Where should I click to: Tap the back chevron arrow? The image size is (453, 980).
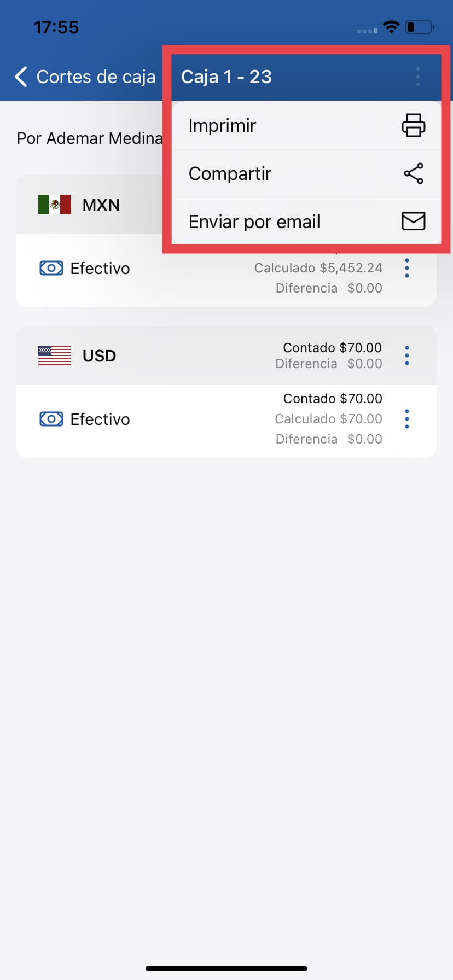(21, 77)
